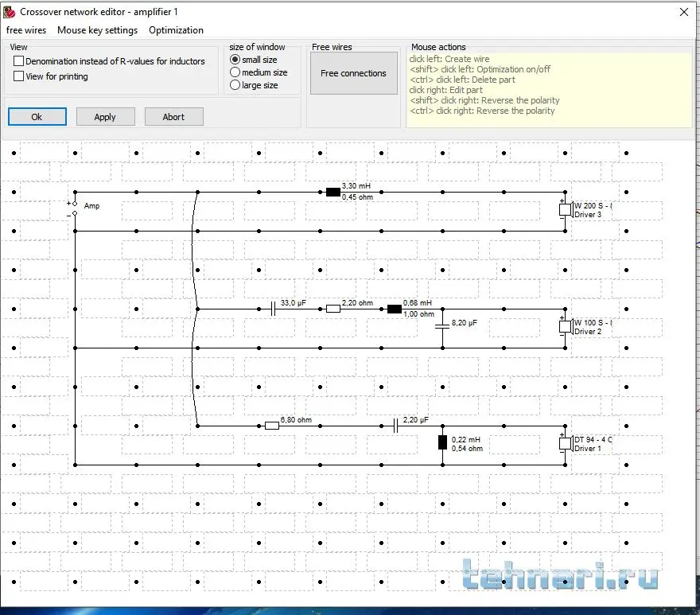The image size is (700, 615).
Task: Click the 2,20 ohm value label
Action: (x=357, y=303)
